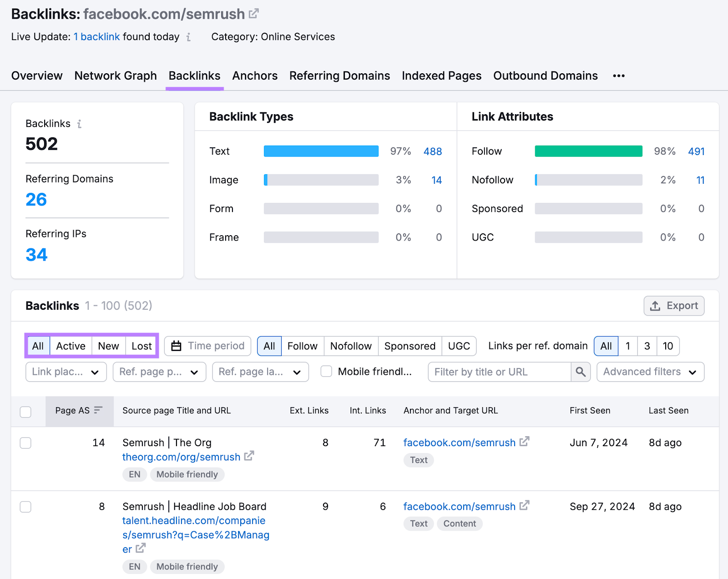Viewport: 728px width, 579px height.
Task: Open the Referring Domains tab
Action: click(339, 76)
